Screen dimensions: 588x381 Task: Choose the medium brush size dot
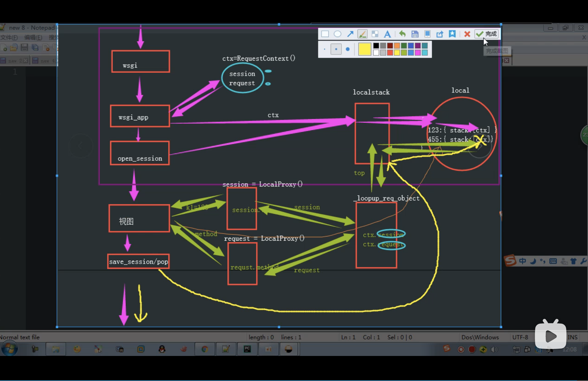pyautogui.click(x=336, y=49)
